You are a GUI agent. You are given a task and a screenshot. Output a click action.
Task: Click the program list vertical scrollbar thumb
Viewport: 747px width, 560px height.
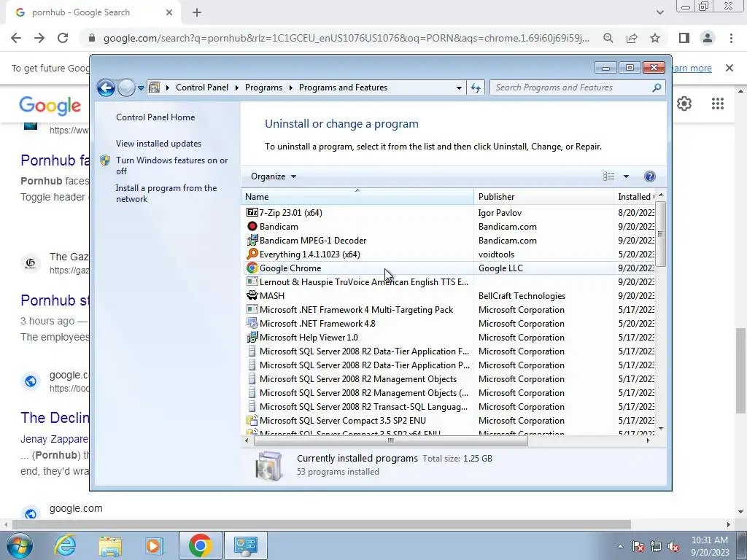pyautogui.click(x=660, y=234)
